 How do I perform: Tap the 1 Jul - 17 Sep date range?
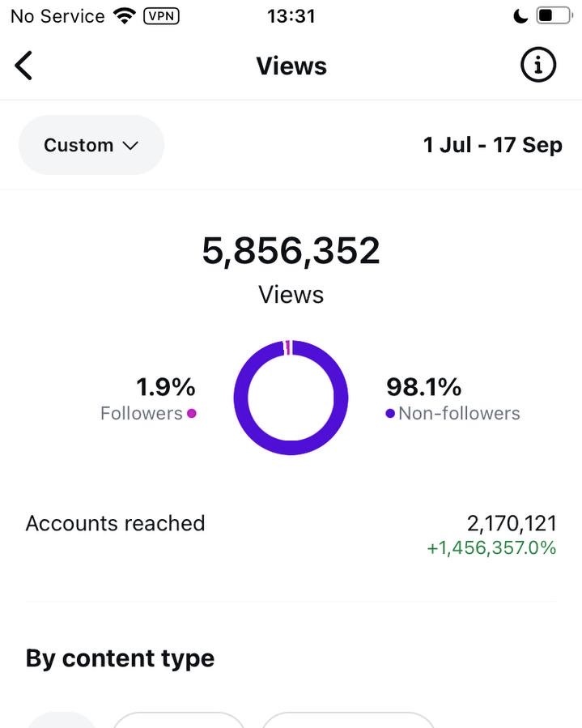tap(492, 145)
